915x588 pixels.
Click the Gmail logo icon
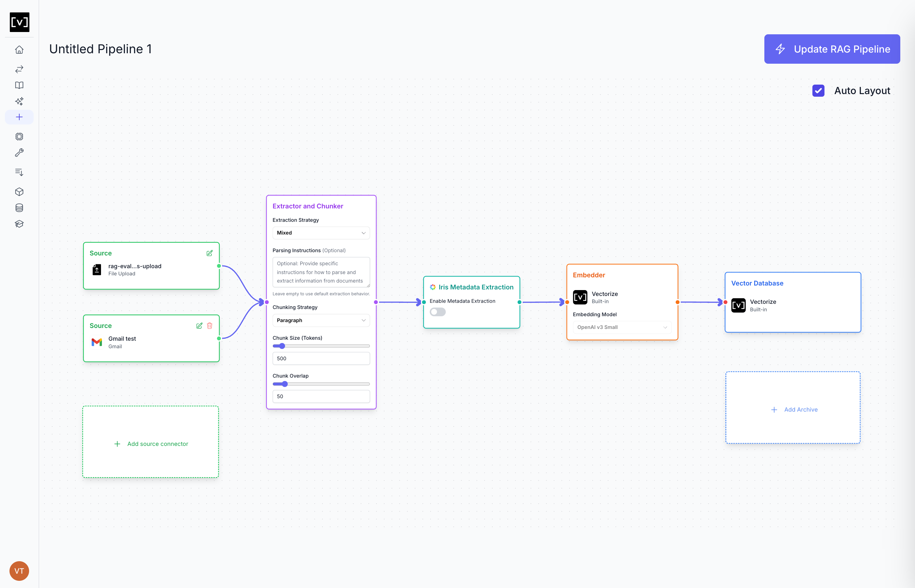[97, 342]
